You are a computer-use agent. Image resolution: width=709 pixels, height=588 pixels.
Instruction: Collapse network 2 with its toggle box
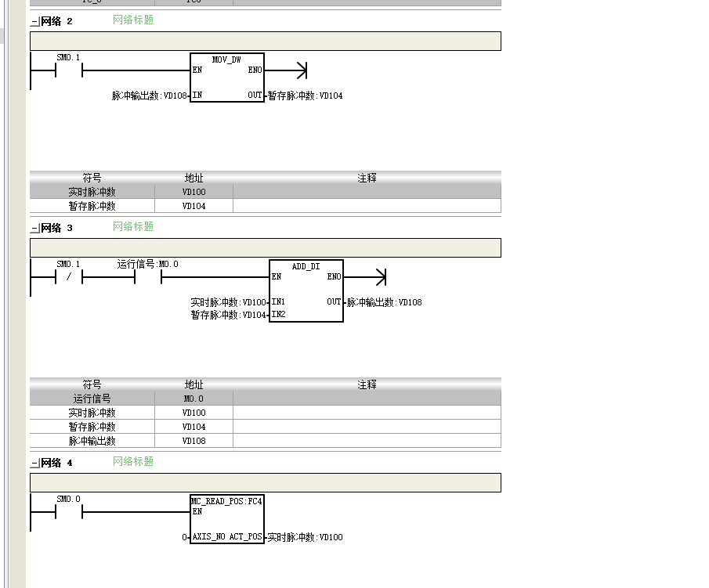(34, 22)
